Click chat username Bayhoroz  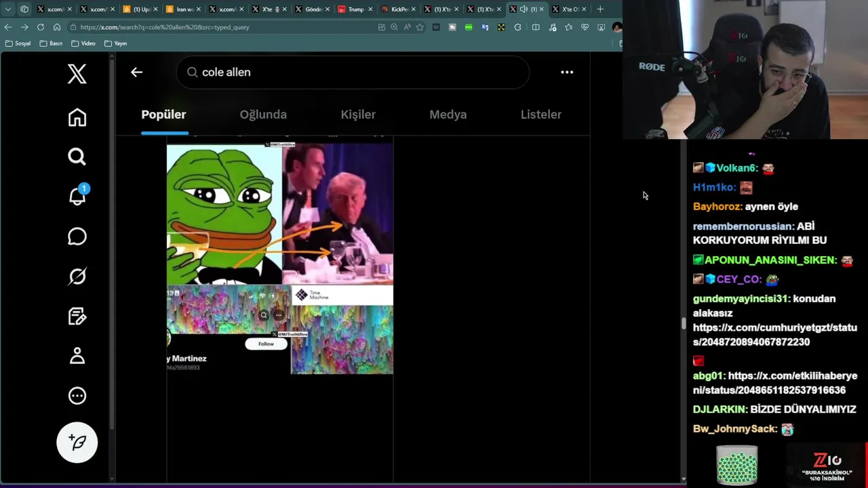click(717, 207)
